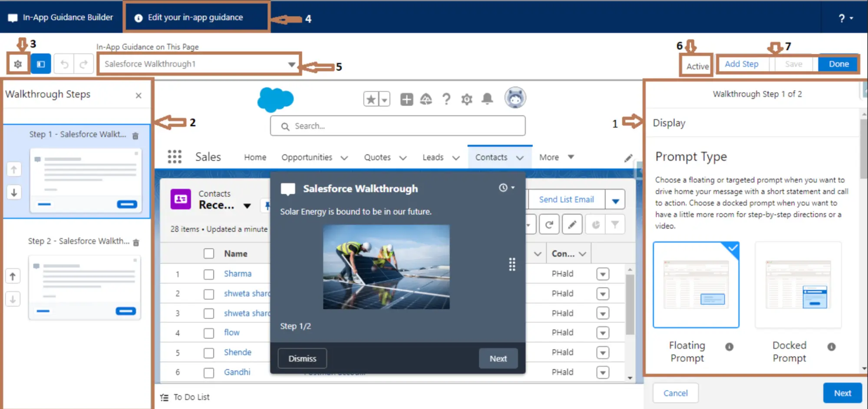Refresh the Contacts list view

click(549, 224)
